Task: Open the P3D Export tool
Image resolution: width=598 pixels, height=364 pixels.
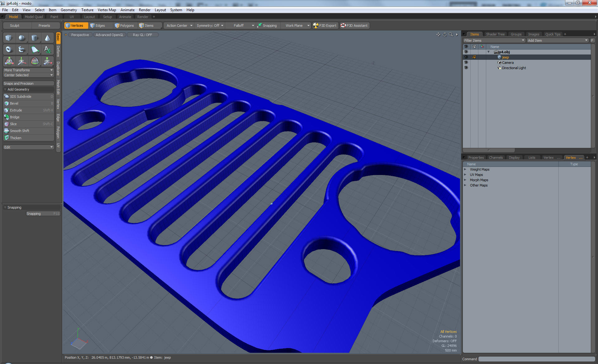Action: click(x=325, y=26)
